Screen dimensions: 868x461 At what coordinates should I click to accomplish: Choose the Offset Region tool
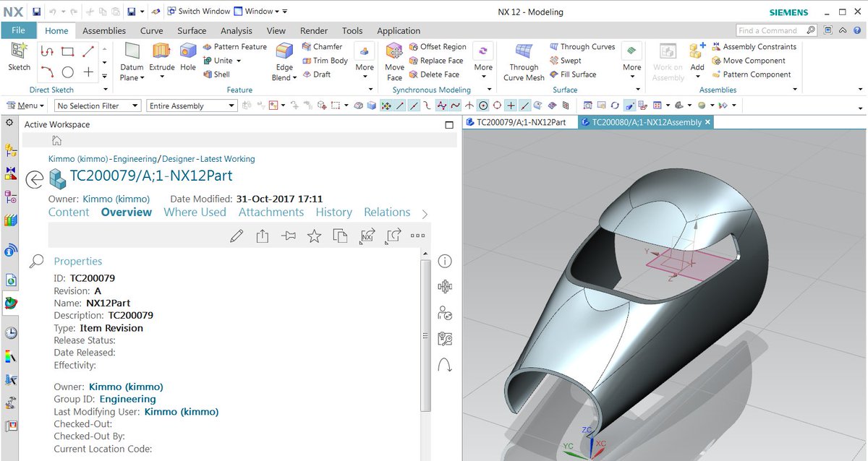click(x=438, y=47)
